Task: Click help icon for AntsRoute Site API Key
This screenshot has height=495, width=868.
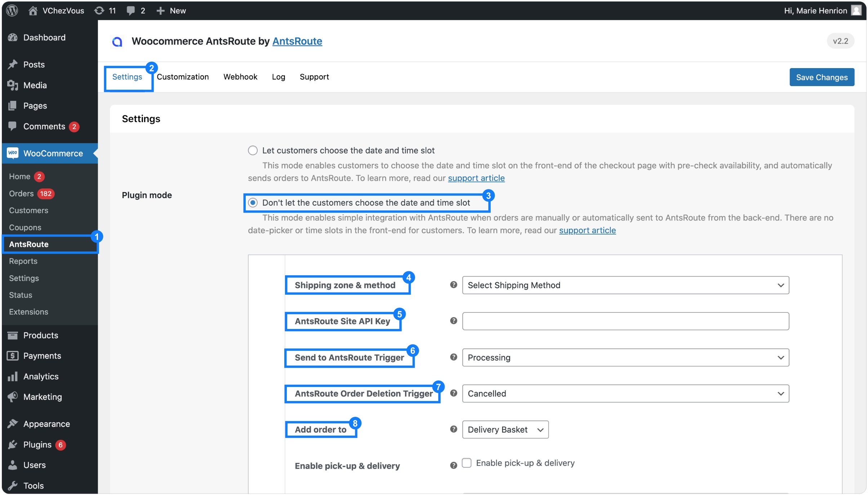Action: [x=454, y=321]
